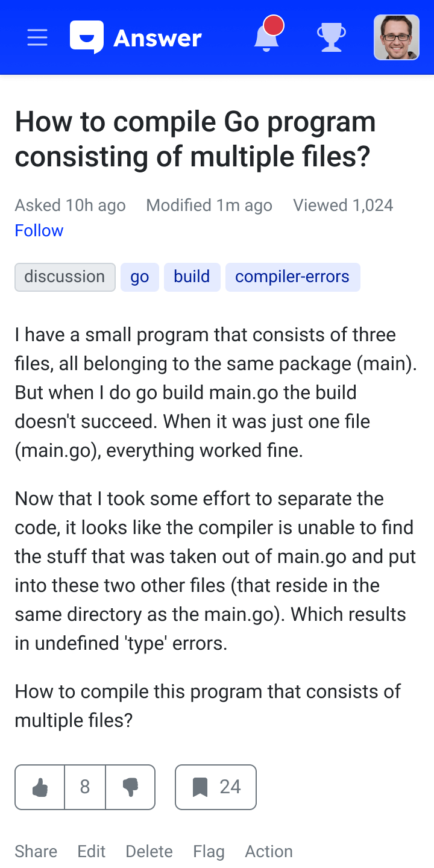This screenshot has height=868, width=434.
Task: Select the discussion tag
Action: point(65,277)
